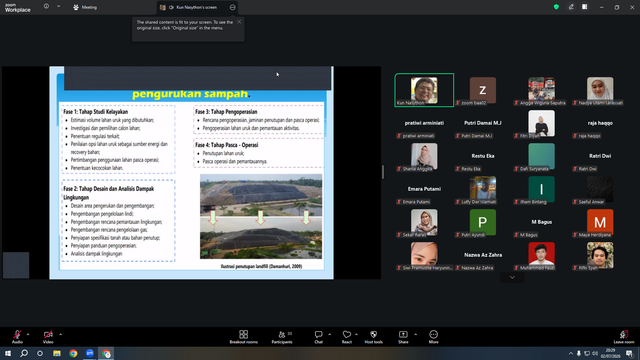The image size is (640, 360).
Task: Show hidden system tray icons
Action: click(x=571, y=353)
